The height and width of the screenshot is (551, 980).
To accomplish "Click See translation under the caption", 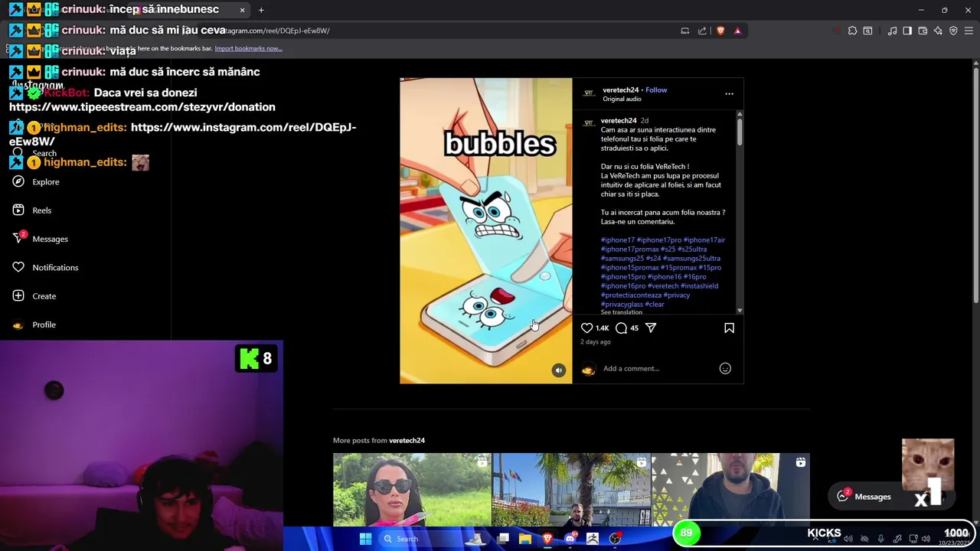I will 622,312.
